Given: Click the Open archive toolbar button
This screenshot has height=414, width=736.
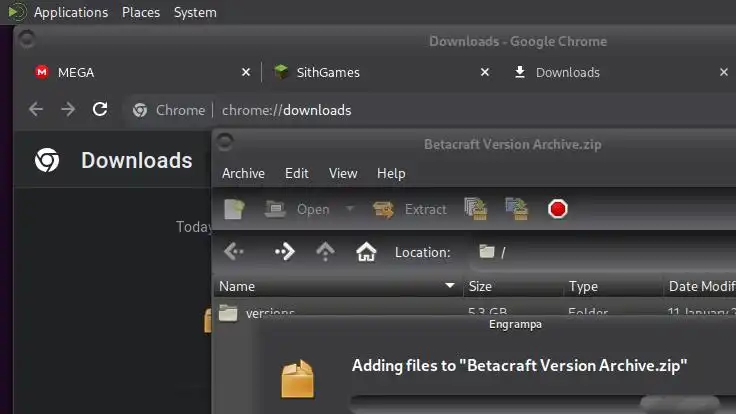Looking at the screenshot, I should coord(297,209).
